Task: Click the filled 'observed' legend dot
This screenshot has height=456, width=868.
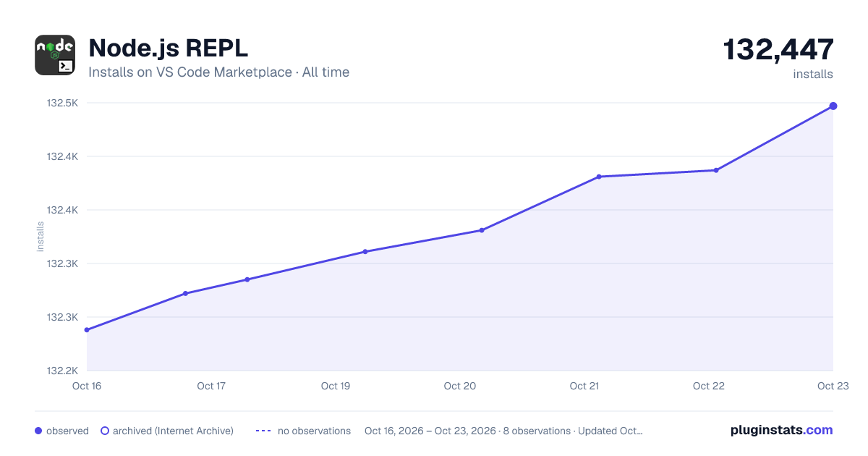Action: pyautogui.click(x=38, y=431)
